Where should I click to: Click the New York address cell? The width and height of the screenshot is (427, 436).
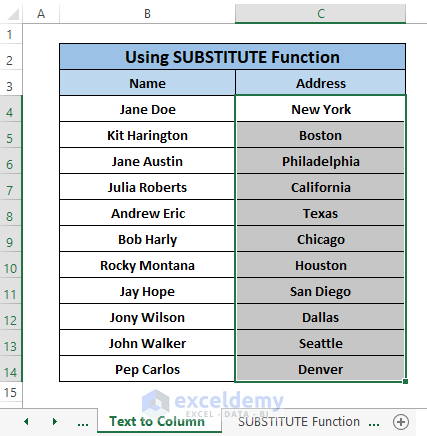tap(321, 109)
